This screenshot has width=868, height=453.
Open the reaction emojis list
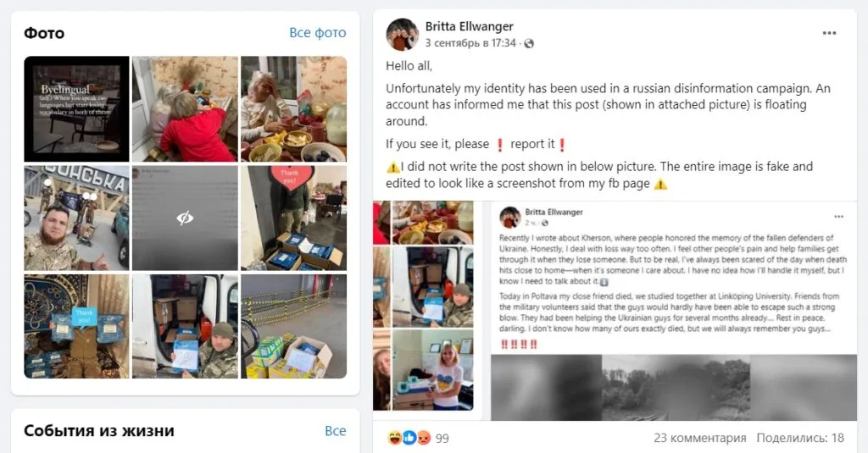409,438
